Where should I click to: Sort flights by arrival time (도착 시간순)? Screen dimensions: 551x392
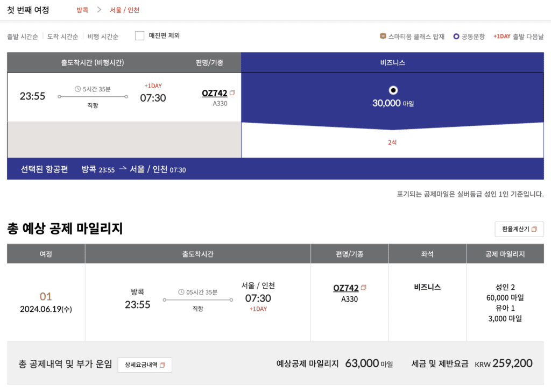click(x=62, y=37)
